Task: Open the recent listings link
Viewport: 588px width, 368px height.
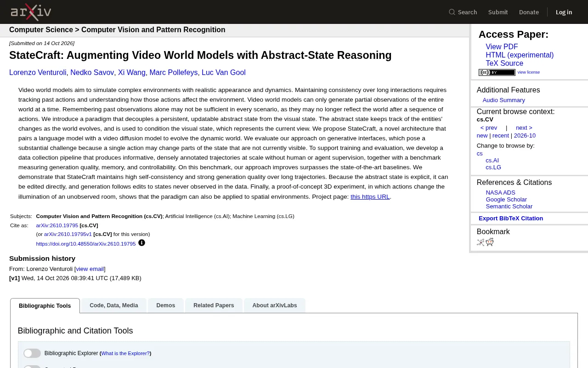Action: point(501,136)
